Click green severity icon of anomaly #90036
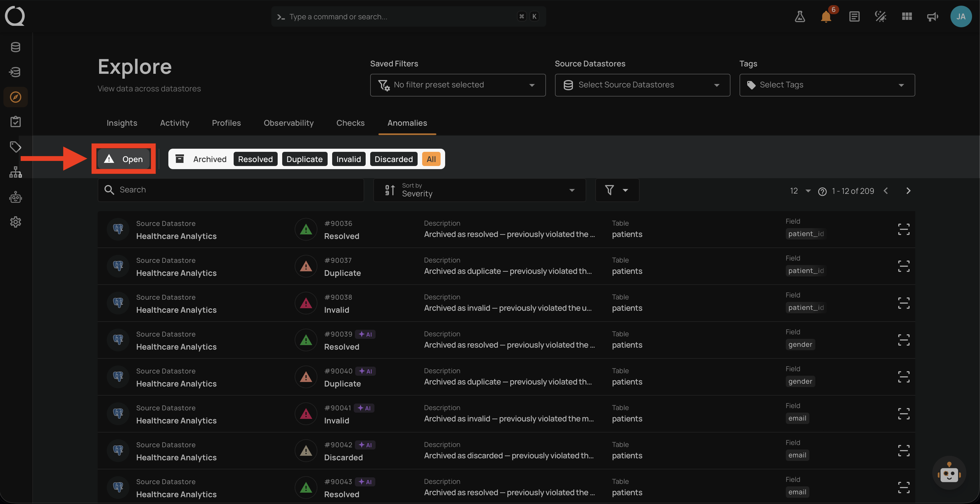980x504 pixels. click(306, 229)
